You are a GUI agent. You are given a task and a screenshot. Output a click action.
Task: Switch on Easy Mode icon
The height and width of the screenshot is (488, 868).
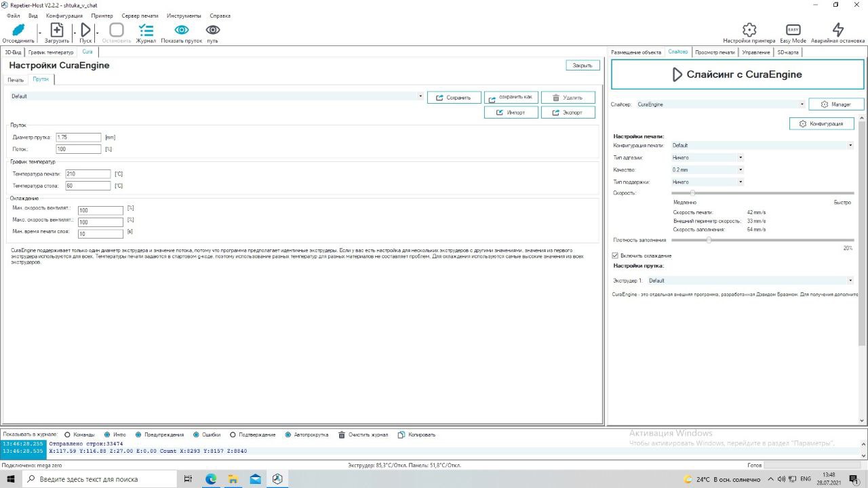pyautogui.click(x=793, y=30)
